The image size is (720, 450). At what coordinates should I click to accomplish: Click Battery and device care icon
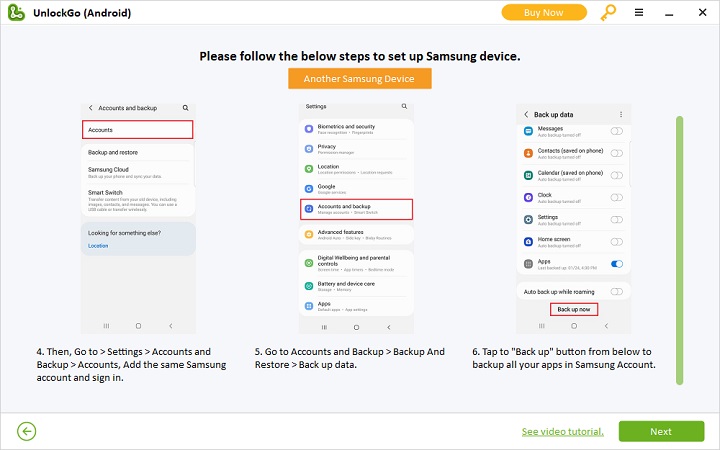point(309,286)
